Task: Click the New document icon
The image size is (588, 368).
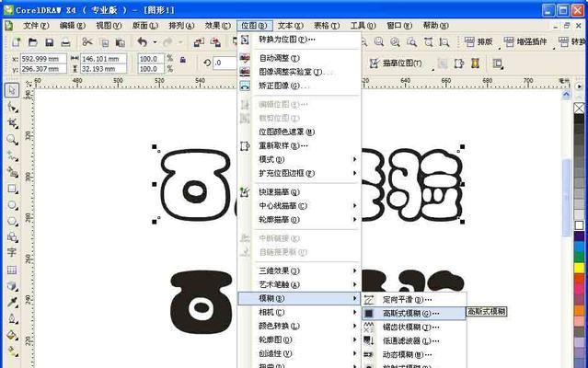Action: pos(17,42)
